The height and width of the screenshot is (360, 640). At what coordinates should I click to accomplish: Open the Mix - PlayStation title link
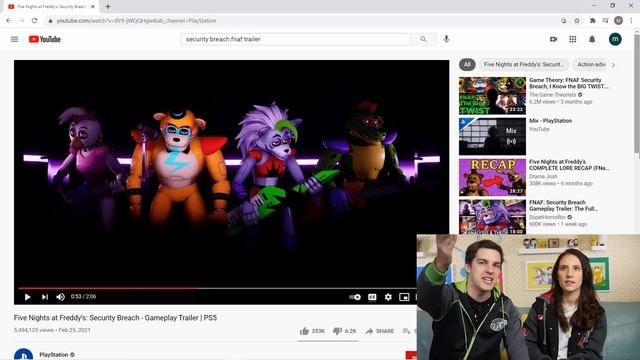pos(550,121)
